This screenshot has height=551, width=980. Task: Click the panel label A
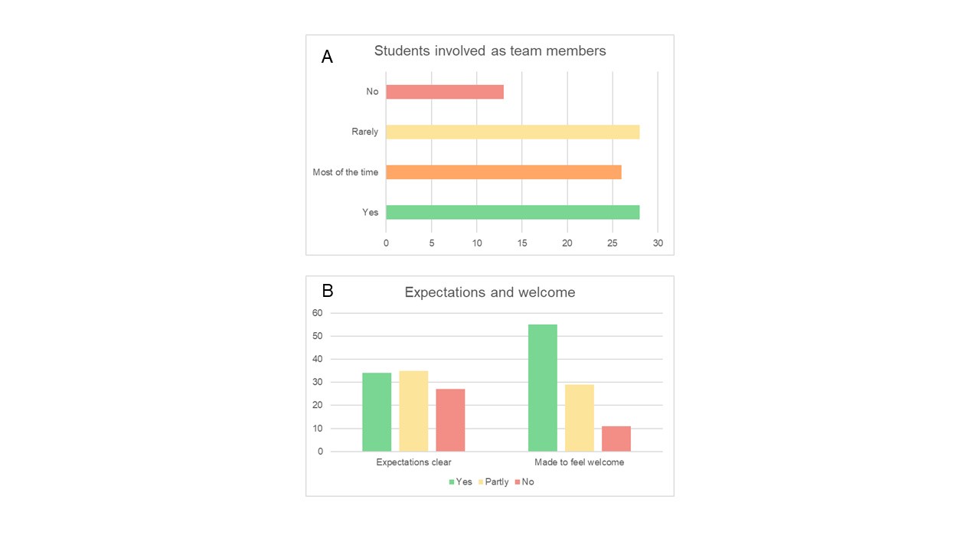[327, 57]
